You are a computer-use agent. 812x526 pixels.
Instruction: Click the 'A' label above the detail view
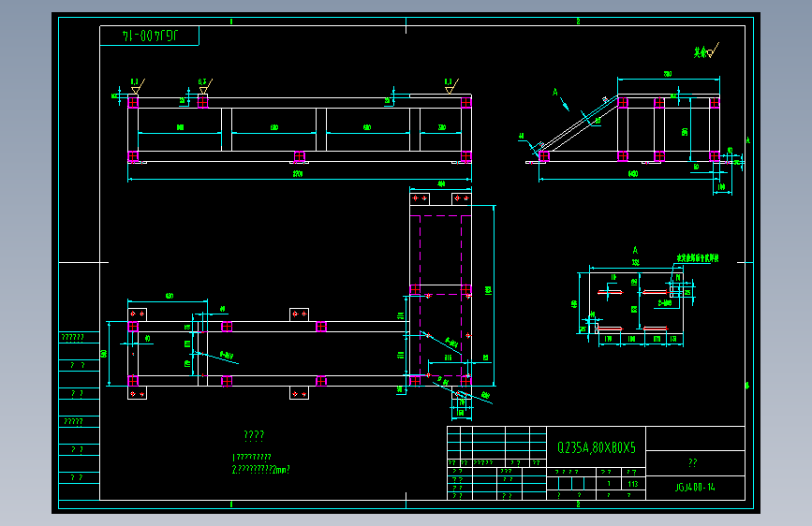click(635, 251)
